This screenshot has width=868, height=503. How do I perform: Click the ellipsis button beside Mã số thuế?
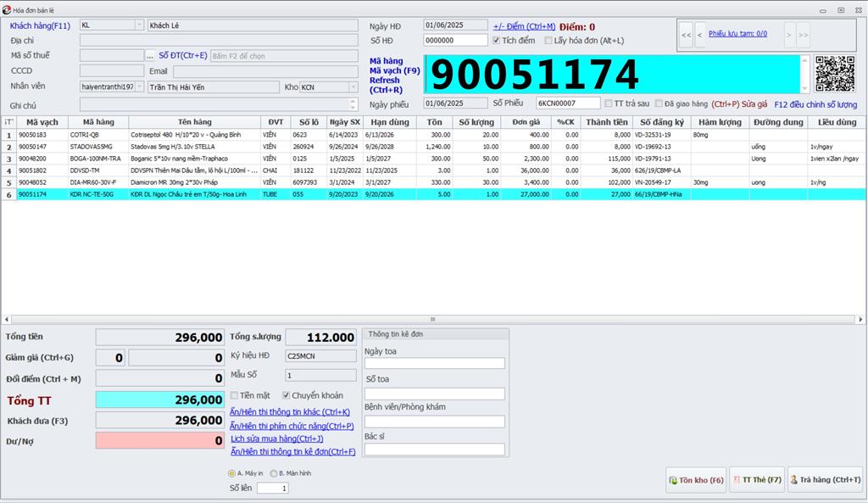pos(150,56)
